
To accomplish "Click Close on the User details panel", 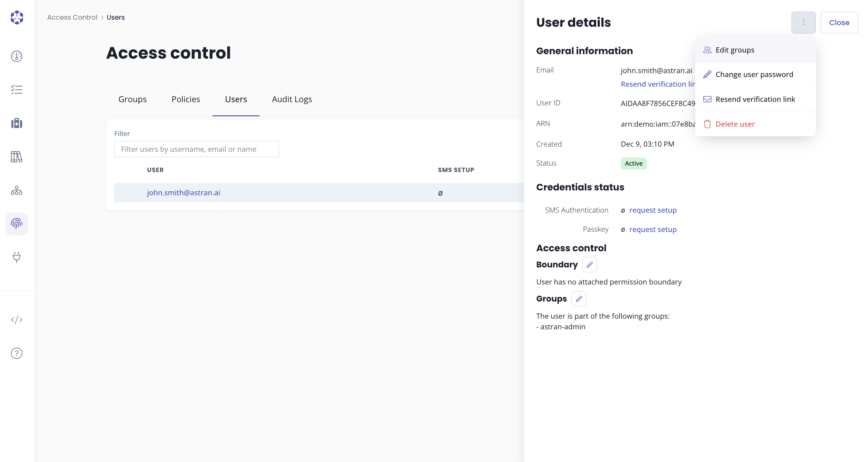I will 839,22.
